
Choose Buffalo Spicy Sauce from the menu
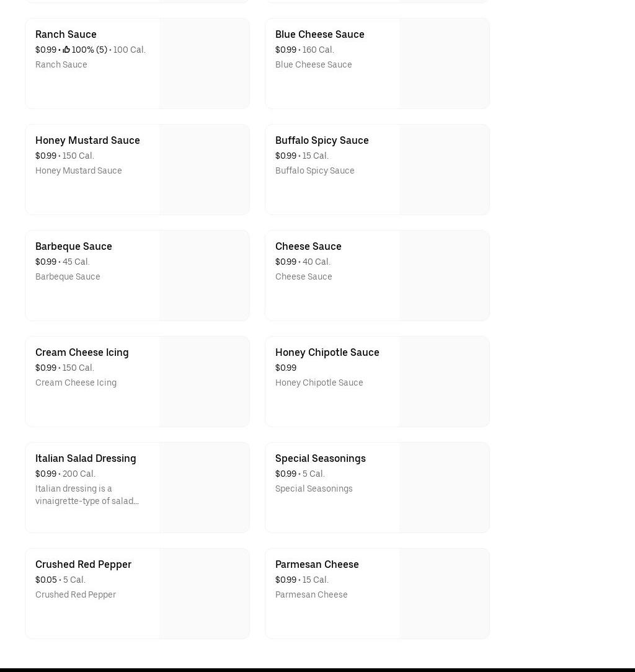[x=322, y=140]
